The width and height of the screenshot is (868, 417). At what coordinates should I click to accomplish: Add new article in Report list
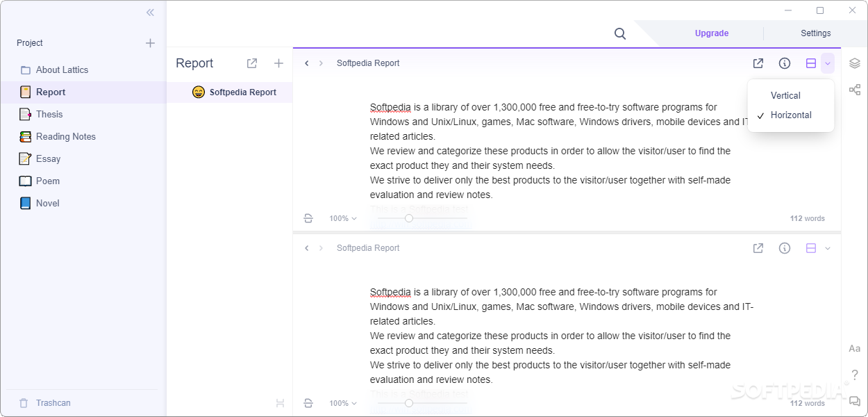(278, 63)
